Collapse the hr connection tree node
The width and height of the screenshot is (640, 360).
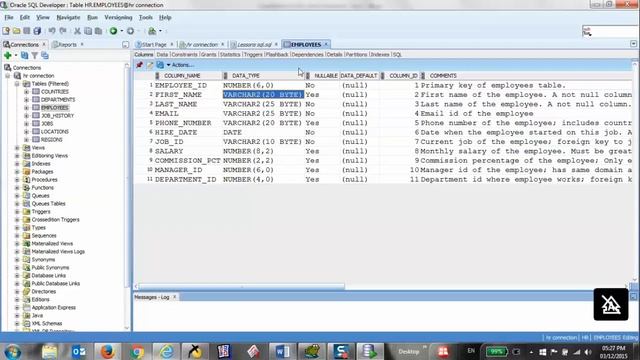pyautogui.click(x=7, y=76)
